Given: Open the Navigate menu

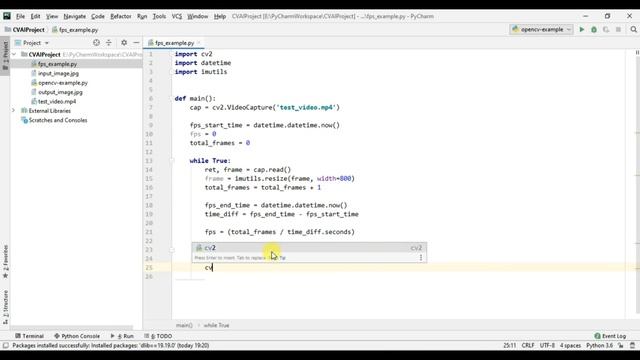Looking at the screenshot, I should tap(75, 16).
